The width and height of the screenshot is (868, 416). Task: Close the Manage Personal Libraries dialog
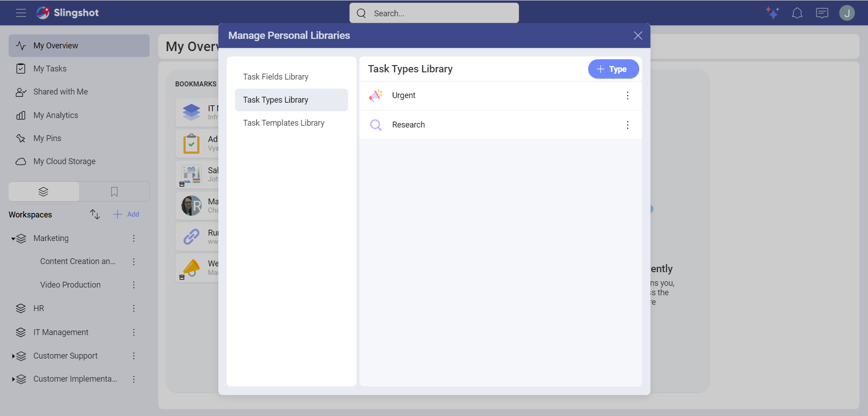click(x=638, y=36)
